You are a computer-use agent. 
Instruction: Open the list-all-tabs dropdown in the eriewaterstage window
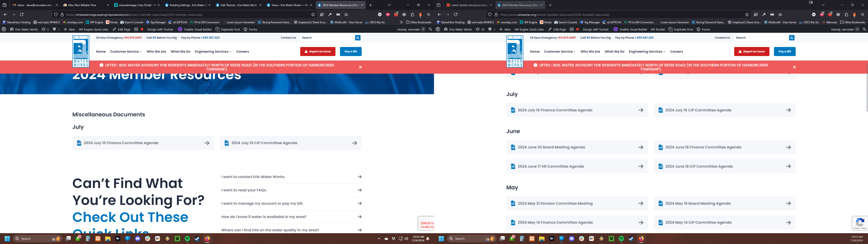[x=389, y=5]
